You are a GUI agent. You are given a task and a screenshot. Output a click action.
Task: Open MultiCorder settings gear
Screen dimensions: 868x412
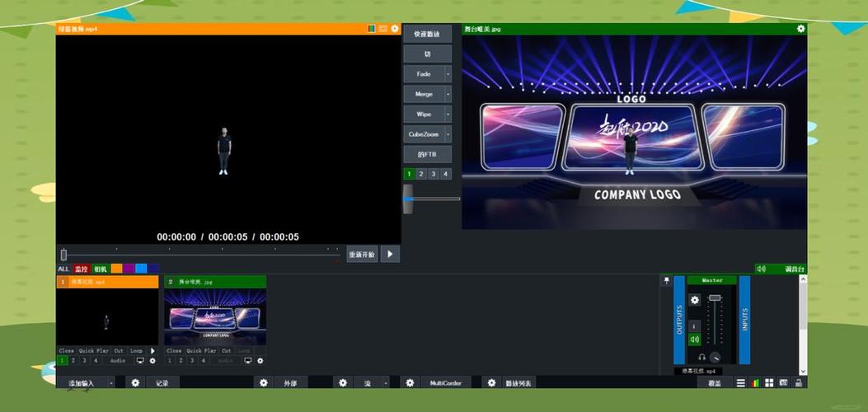click(x=410, y=382)
